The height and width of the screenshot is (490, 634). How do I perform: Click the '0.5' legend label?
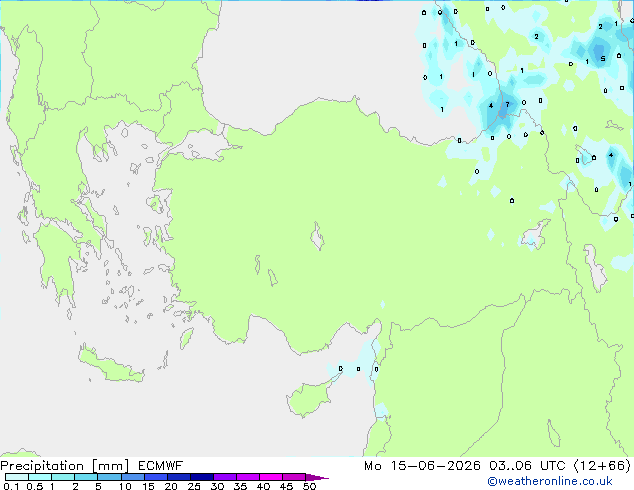[x=35, y=486]
